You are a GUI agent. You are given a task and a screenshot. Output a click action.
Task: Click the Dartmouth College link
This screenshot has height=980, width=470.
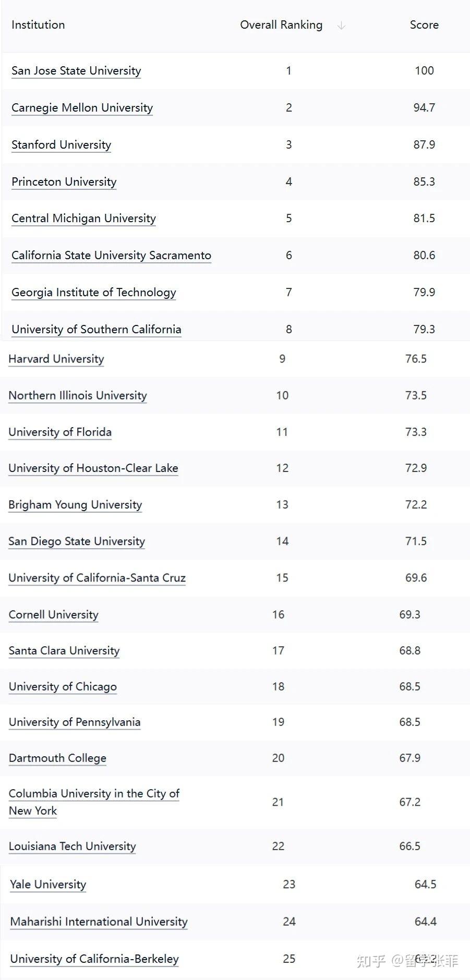(57, 758)
